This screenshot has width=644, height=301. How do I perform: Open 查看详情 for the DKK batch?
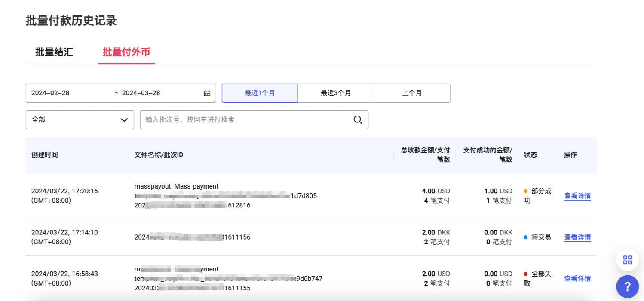click(577, 237)
